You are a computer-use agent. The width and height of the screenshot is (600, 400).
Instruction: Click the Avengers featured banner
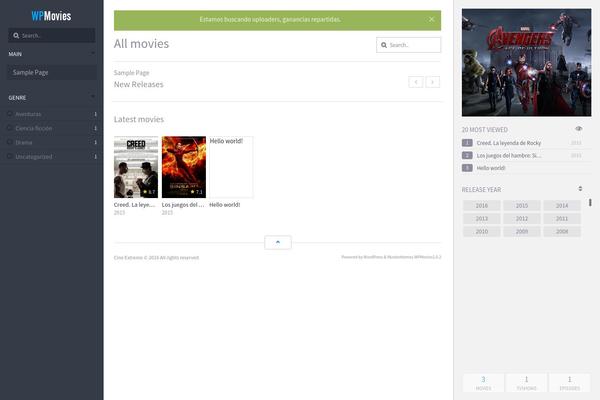526,62
